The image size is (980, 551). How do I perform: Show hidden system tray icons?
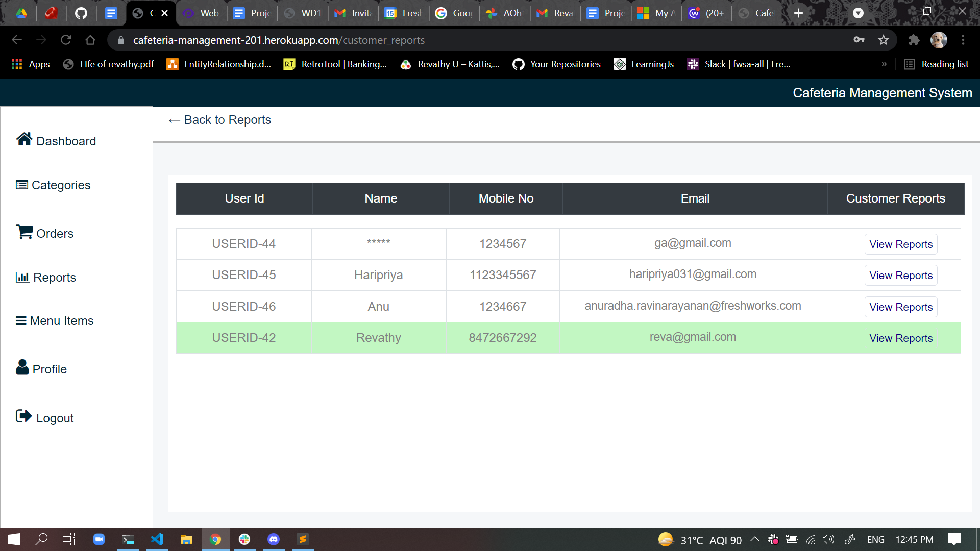pyautogui.click(x=754, y=540)
